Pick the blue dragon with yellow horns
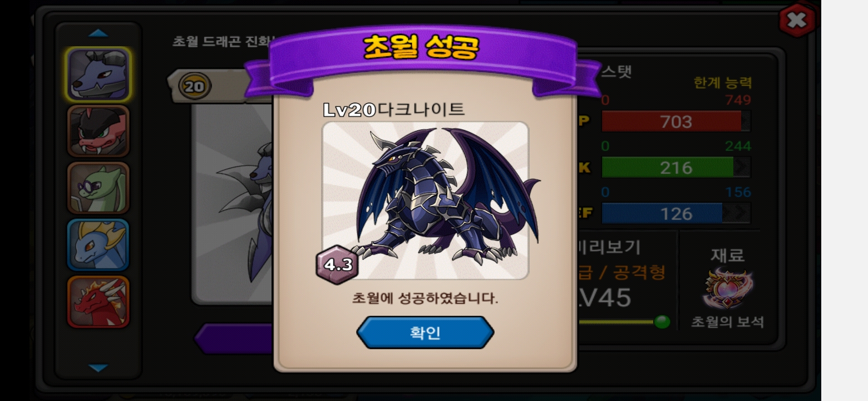The height and width of the screenshot is (401, 868). (98, 245)
